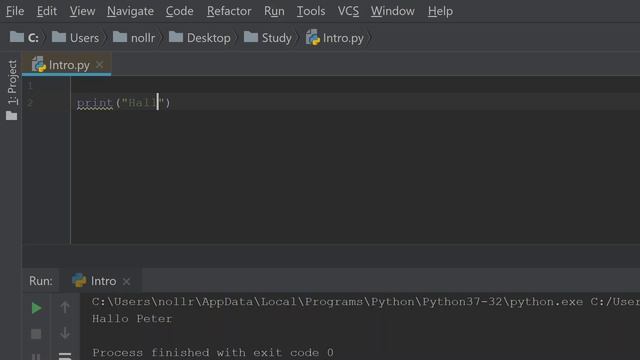Click the Study folder breadcrumb
This screenshot has height=360, width=640.
click(268, 38)
